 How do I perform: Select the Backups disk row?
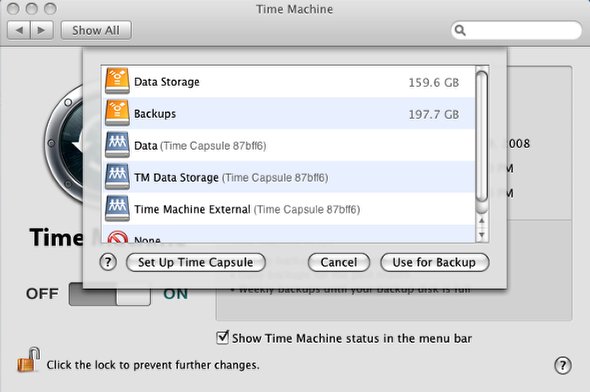288,114
